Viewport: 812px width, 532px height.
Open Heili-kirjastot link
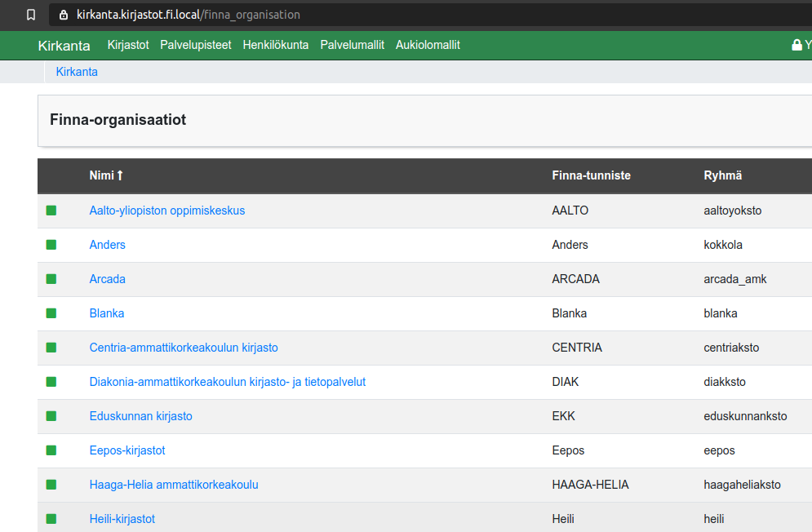(x=122, y=518)
